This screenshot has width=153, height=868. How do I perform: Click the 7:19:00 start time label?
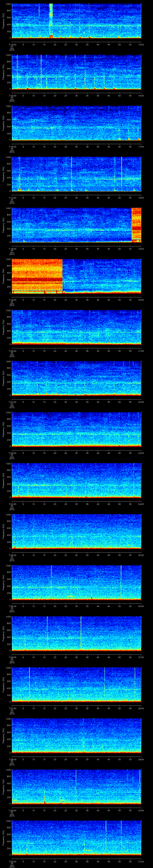tap(12, 300)
